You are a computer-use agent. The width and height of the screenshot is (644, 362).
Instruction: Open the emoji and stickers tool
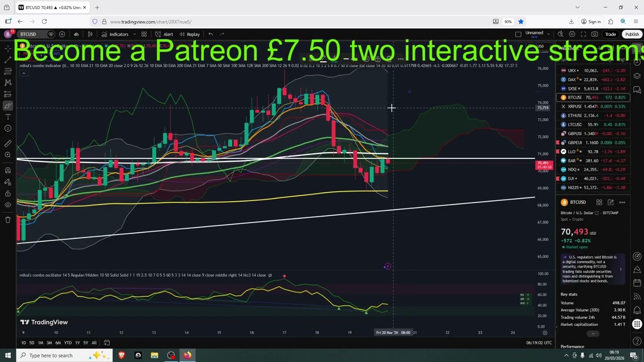click(8, 129)
